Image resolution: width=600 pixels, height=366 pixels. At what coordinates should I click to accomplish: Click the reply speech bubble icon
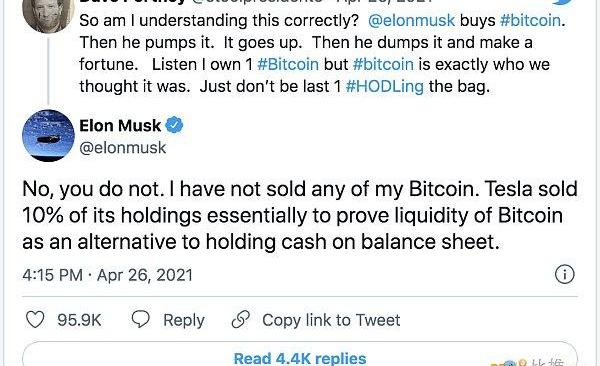140,319
